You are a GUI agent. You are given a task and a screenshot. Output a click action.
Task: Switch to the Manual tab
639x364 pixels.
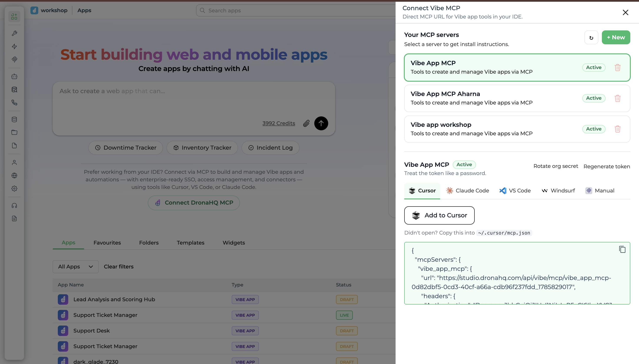tap(599, 191)
